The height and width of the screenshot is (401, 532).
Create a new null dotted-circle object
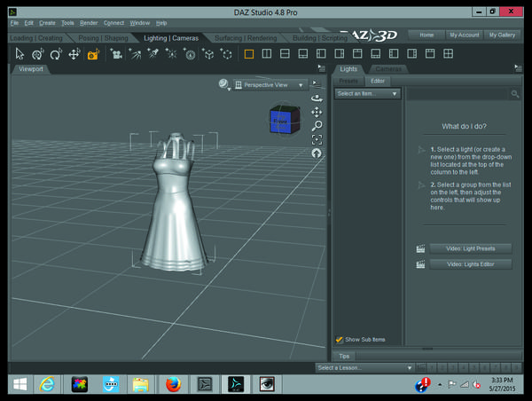226,54
